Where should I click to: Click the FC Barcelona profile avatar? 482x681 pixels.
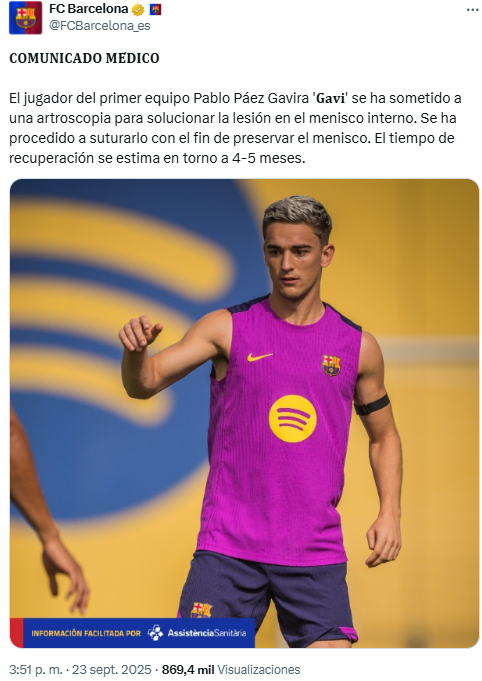[x=25, y=18]
